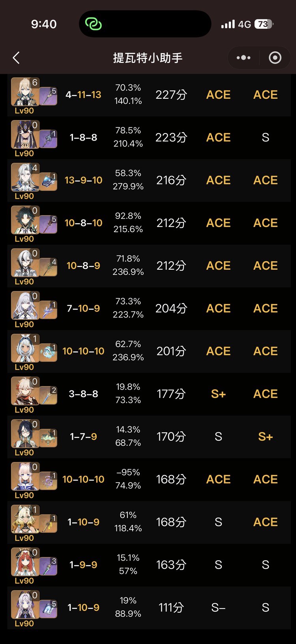Select the character avatar in the 177分 row
The image size is (296, 644).
coord(24,392)
